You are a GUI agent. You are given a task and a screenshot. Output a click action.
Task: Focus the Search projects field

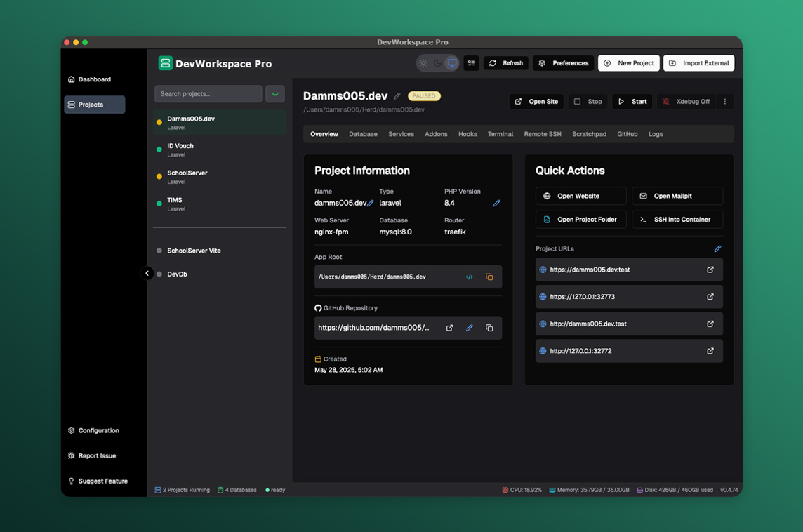208,94
